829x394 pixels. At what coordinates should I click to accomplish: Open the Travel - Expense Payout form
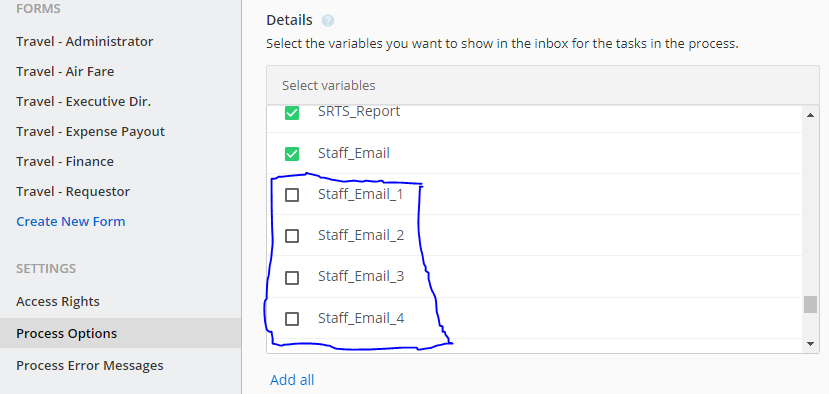coord(90,131)
